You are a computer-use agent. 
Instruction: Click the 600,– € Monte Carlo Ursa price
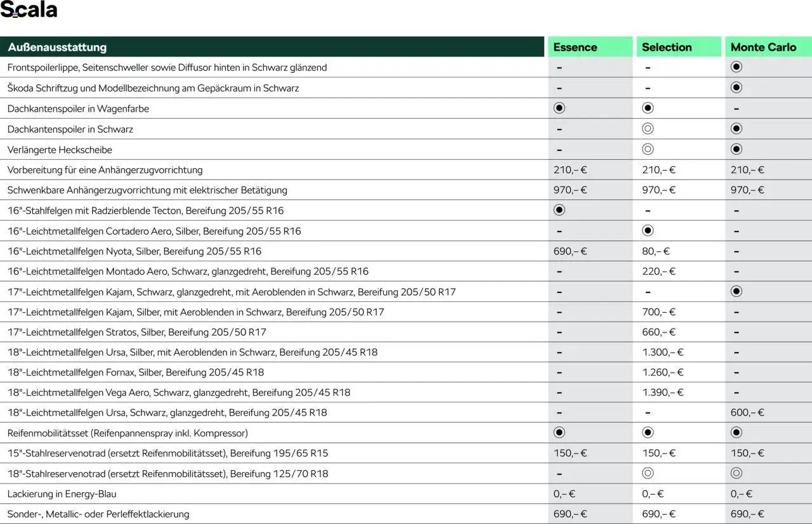pos(747,413)
